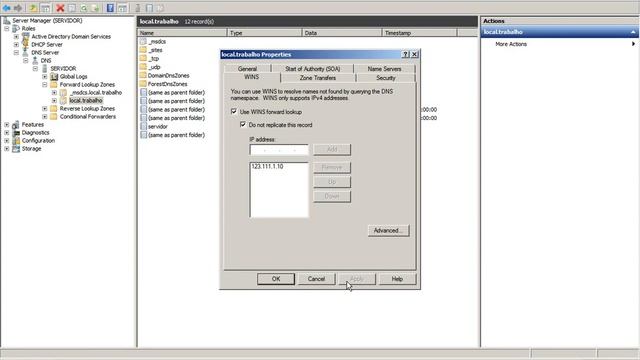Click the blue Help toolbar icon
The width and height of the screenshot is (640, 360).
click(110, 8)
